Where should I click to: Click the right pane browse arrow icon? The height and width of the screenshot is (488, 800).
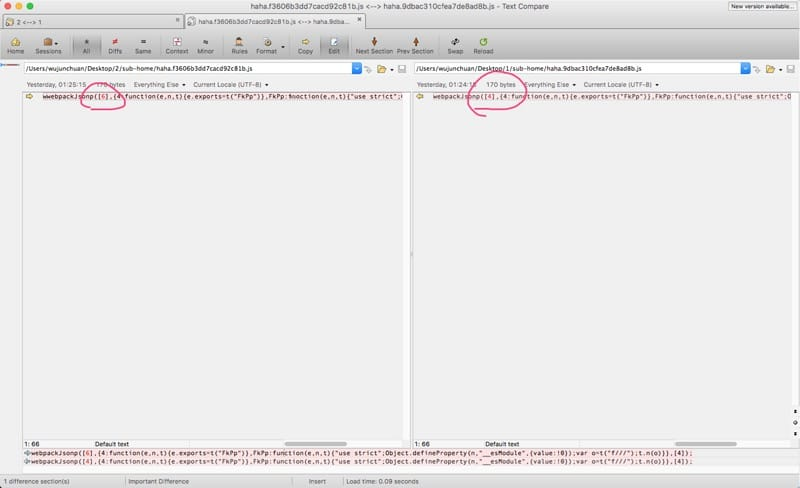pos(757,69)
